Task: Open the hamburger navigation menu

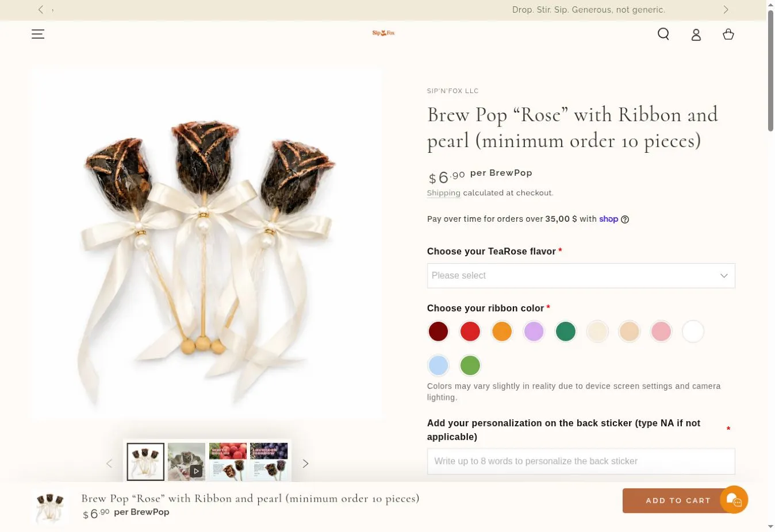Action: 38,34
